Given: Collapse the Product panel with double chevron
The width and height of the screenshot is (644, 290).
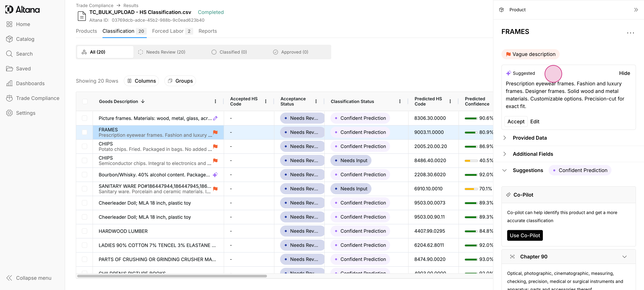Looking at the screenshot, I should point(636,10).
